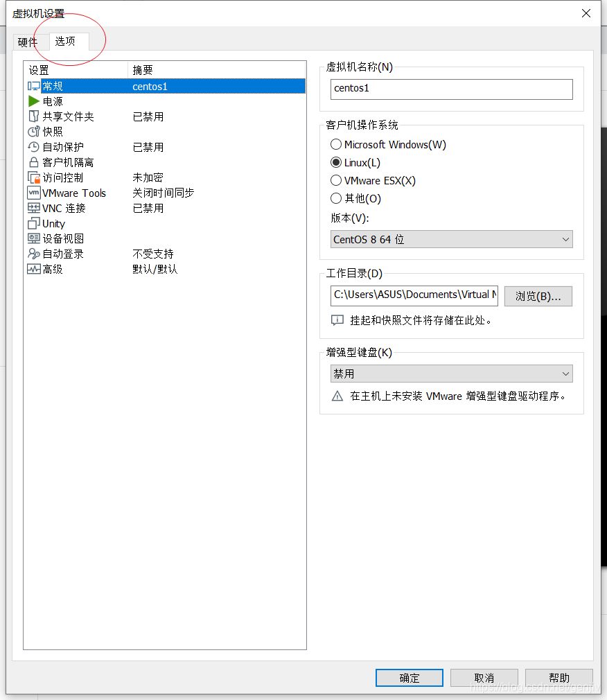This screenshot has height=700, width=607.
Task: Click the VMware Tools vm icon
Action: pos(34,193)
